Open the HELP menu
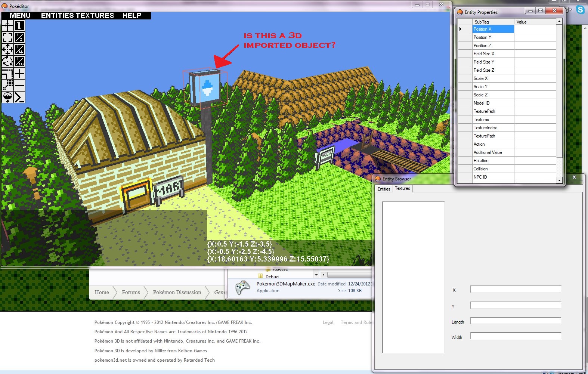Viewport: 588px width, 374px height. (132, 15)
